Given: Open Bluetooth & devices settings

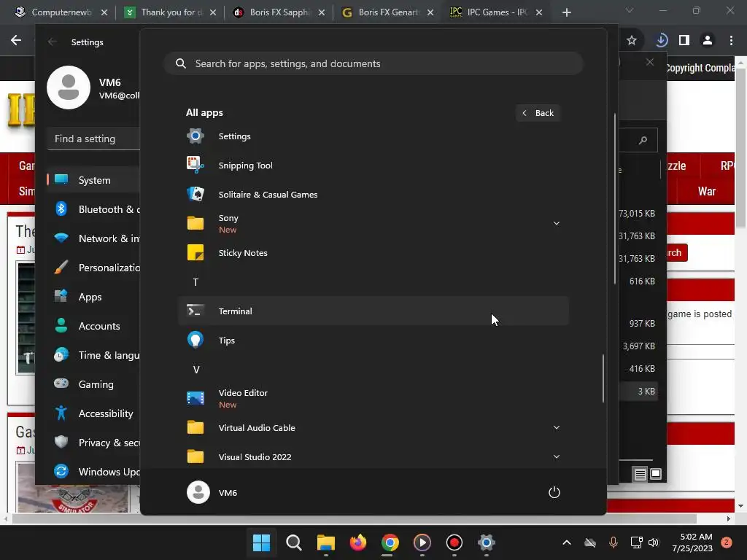Looking at the screenshot, I should 93,209.
